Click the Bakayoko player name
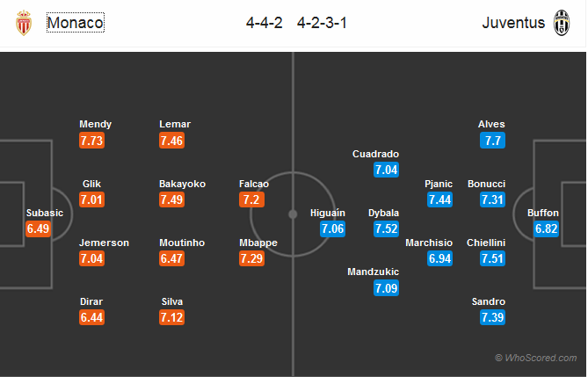 [182, 184]
